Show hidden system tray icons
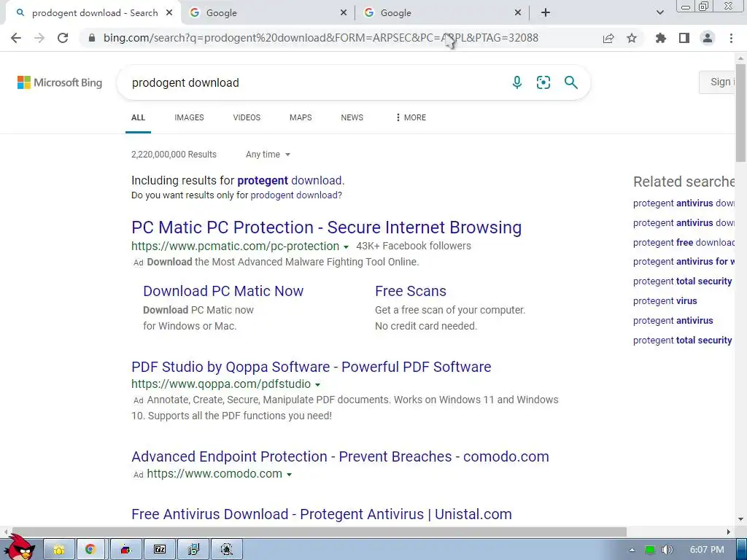 coord(632,550)
